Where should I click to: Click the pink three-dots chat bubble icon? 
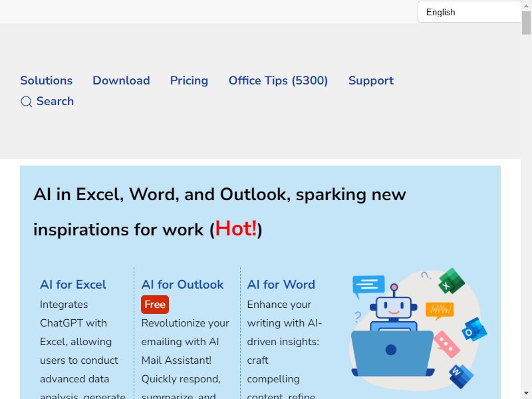(x=446, y=344)
